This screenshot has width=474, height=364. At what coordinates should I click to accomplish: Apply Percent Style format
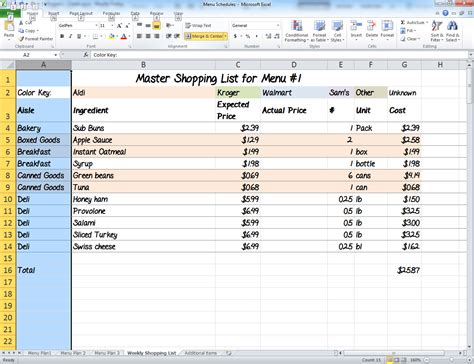coord(248,36)
